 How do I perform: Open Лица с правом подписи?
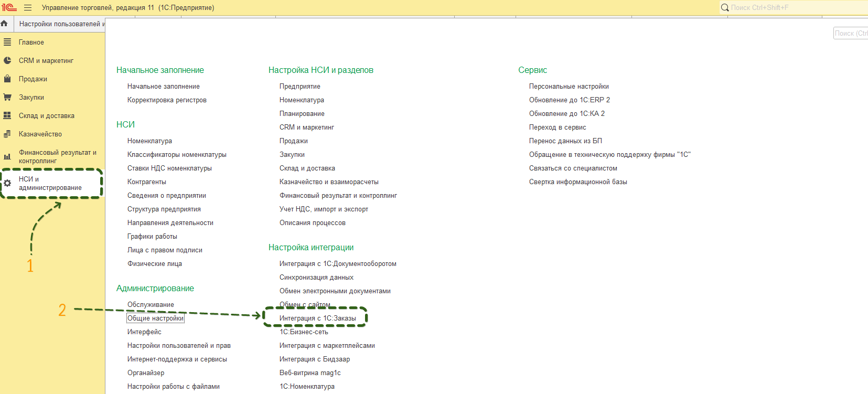[165, 250]
